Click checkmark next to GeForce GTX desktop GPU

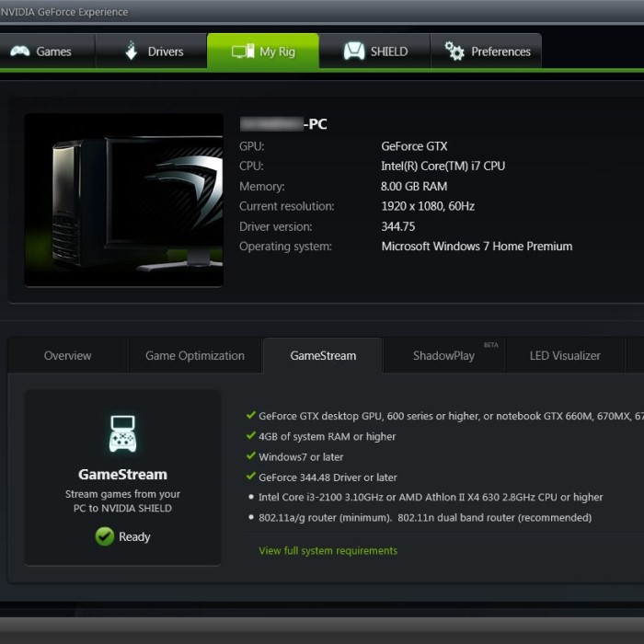[x=250, y=415]
